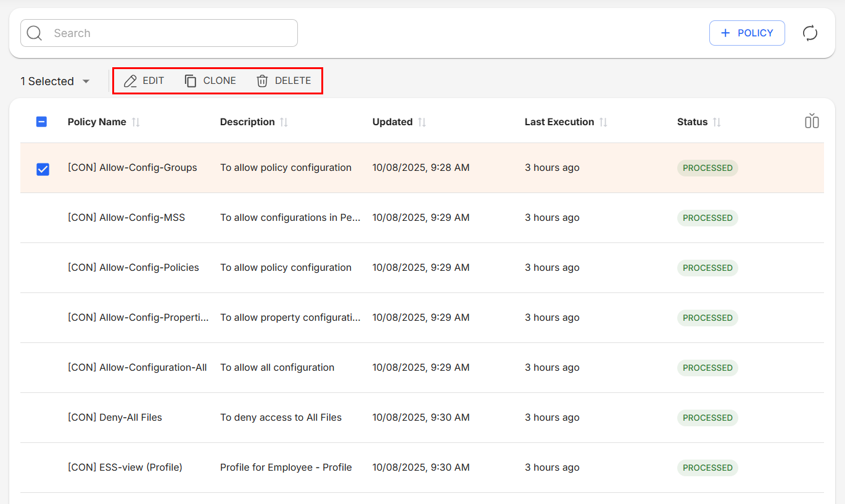Sort by Status arrows icon
The image size is (845, 504).
[x=717, y=122]
